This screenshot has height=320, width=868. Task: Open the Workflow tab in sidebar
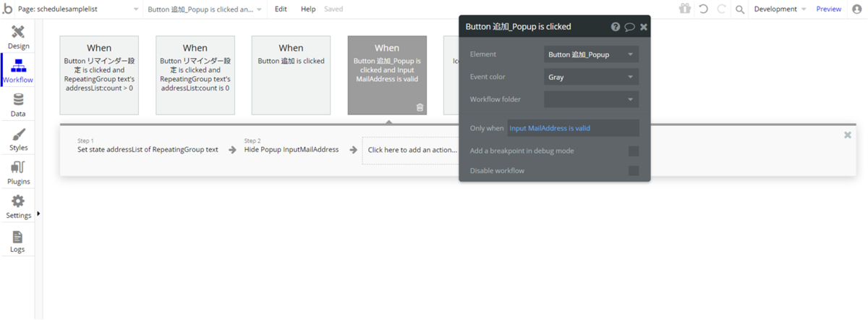click(x=18, y=72)
